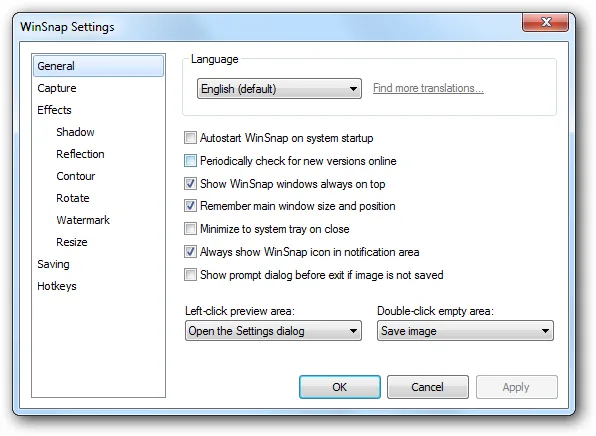Follow the Find more translations link
596x436 pixels.
[x=428, y=88]
